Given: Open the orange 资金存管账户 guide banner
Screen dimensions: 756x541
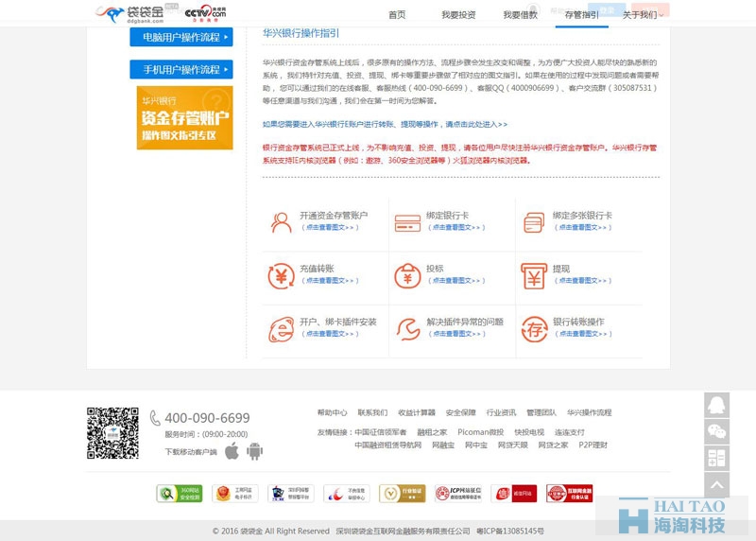Looking at the screenshot, I should (x=184, y=118).
